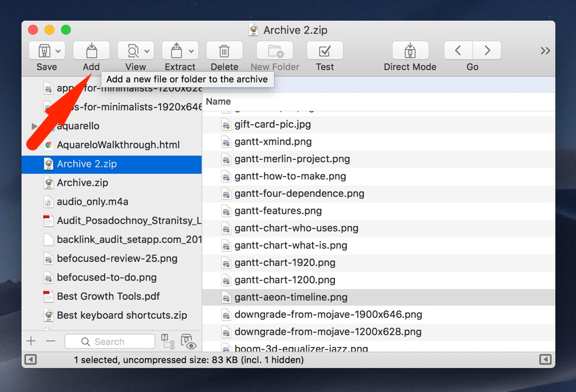The height and width of the screenshot is (392, 576).
Task: Toggle the file tree view icon
Action: (x=167, y=342)
